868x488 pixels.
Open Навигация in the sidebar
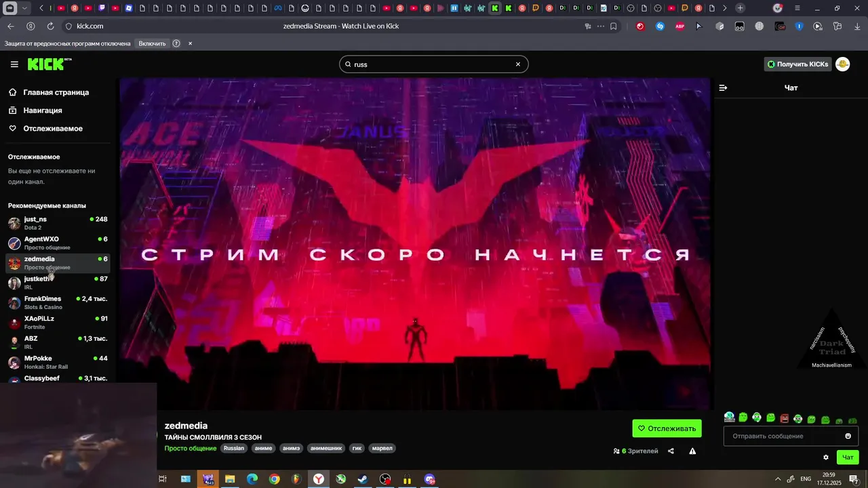(x=42, y=110)
